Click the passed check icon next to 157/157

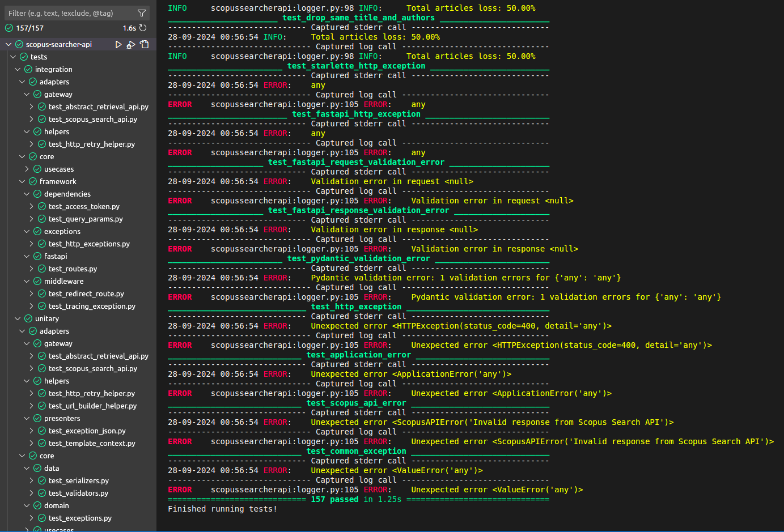point(9,28)
